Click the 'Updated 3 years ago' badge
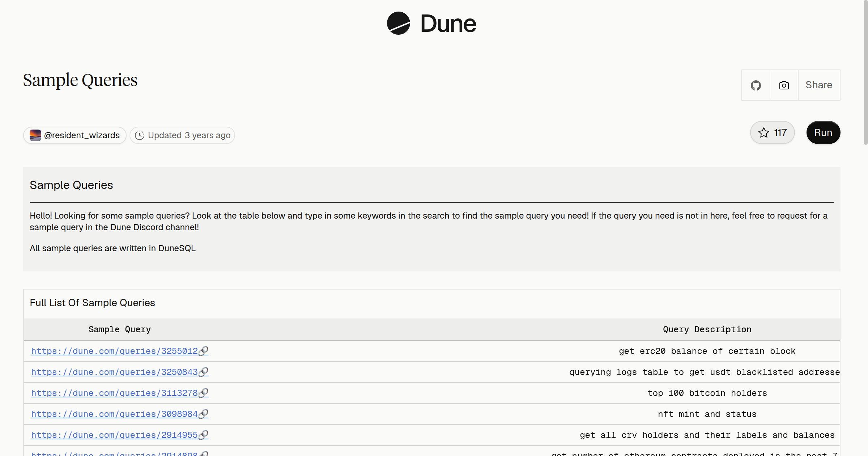Screen dimensions: 868x456 point(182,135)
